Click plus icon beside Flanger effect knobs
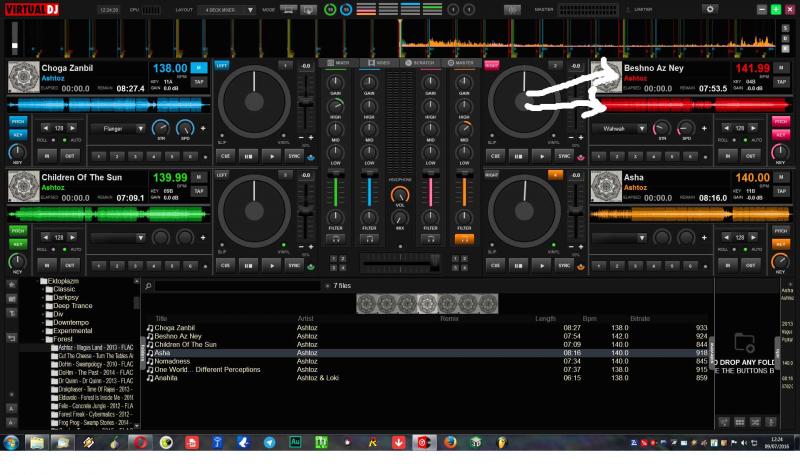This screenshot has width=800, height=475. [x=203, y=128]
